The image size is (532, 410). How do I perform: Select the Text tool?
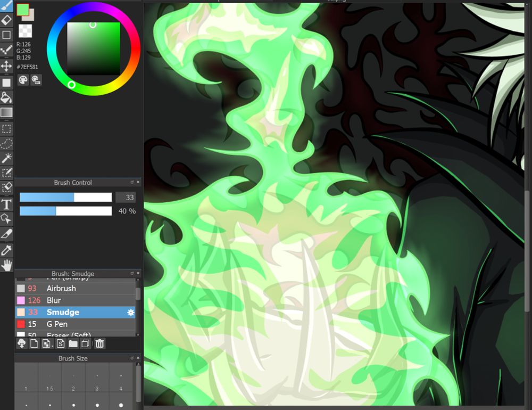click(x=7, y=204)
